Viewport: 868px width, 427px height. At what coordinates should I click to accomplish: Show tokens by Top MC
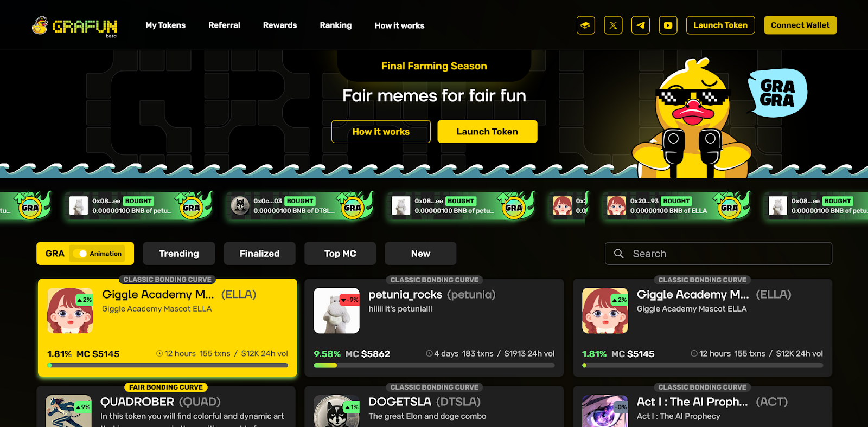click(340, 254)
